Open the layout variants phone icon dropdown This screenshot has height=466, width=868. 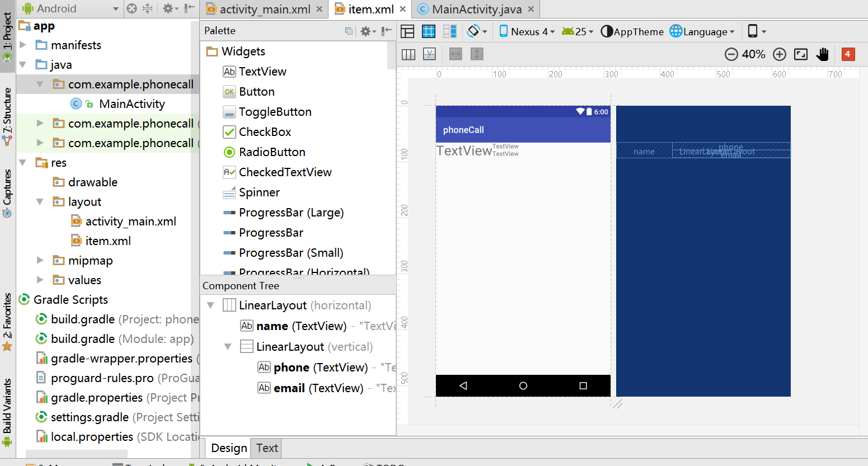coord(757,31)
